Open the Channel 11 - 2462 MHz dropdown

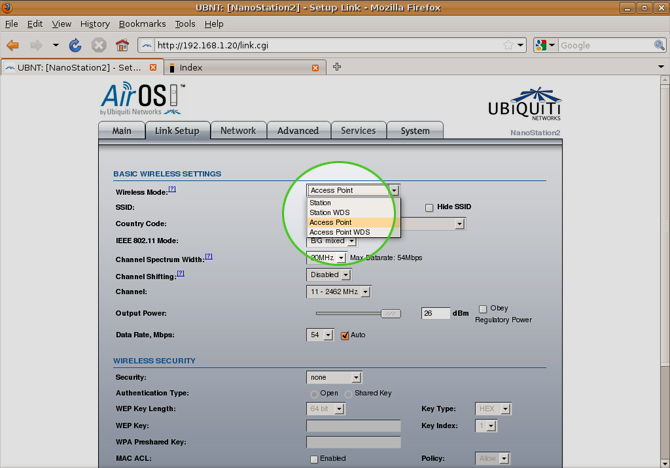(338, 292)
